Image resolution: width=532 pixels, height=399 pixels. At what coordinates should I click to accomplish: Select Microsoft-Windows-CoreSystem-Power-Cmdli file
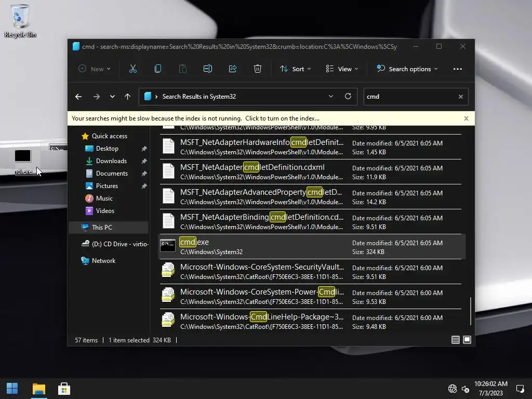(x=311, y=297)
